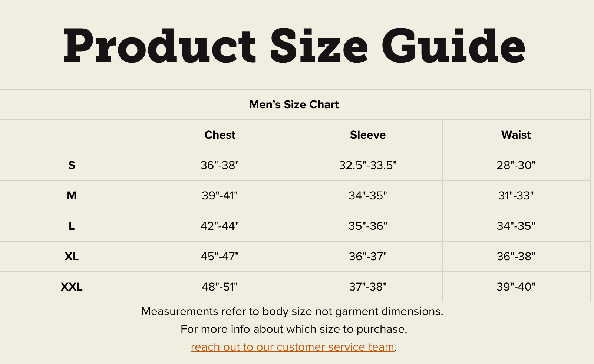
Task: Click the 39"-40" waist measurement for XXL
Action: point(516,287)
